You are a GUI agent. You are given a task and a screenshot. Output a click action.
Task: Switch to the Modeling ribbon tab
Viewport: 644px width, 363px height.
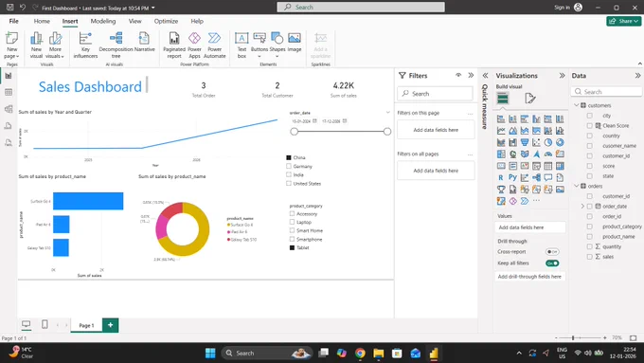(x=103, y=21)
